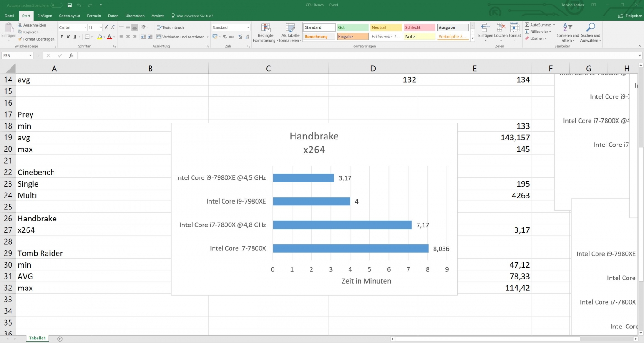This screenshot has width=644, height=343.
Task: Pick yellow fill color bucket
Action: (x=100, y=37)
